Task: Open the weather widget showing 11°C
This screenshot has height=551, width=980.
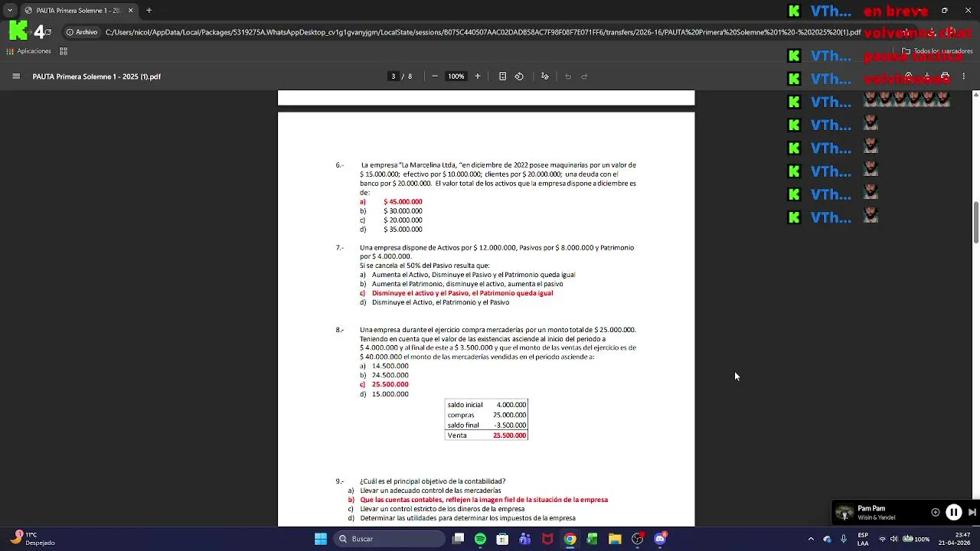Action: (x=33, y=539)
